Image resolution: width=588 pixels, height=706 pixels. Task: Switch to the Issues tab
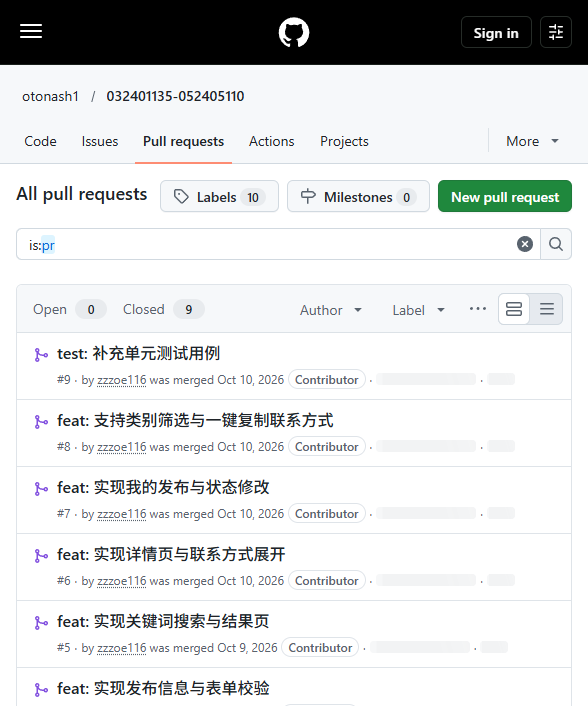(100, 141)
